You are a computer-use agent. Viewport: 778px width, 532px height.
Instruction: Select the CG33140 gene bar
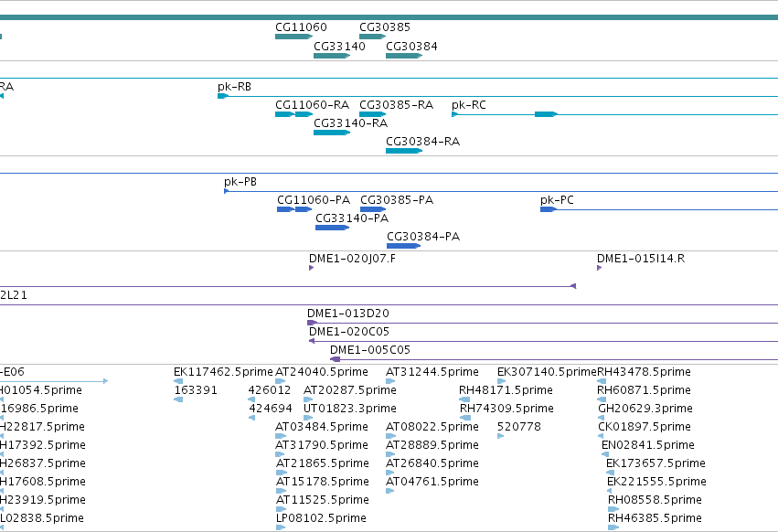coord(332,56)
